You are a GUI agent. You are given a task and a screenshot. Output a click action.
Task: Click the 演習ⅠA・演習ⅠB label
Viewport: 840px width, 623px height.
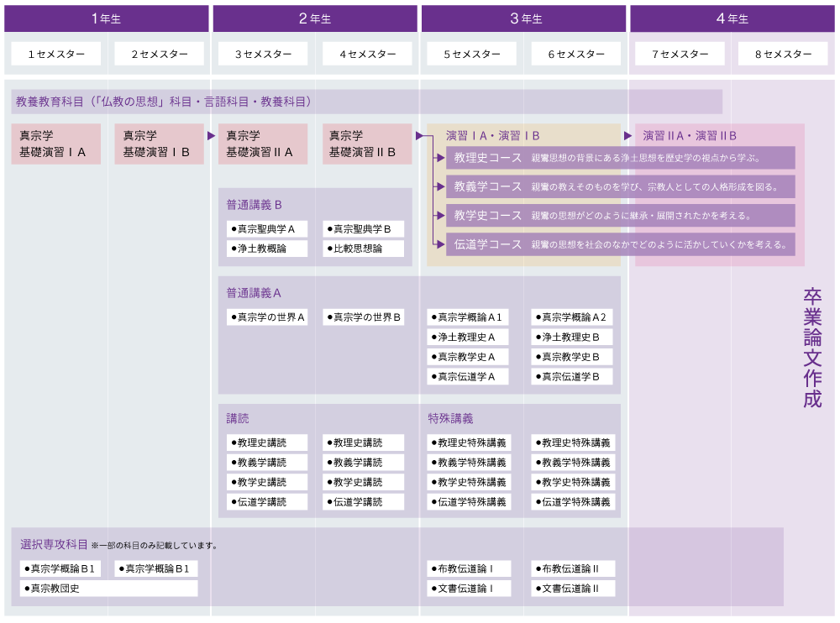click(x=493, y=136)
